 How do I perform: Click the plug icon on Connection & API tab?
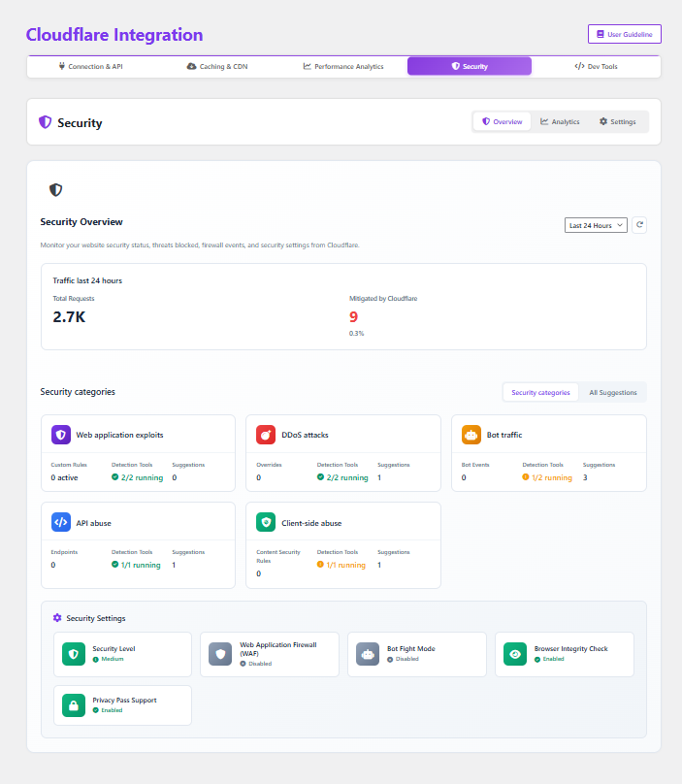tap(62, 66)
